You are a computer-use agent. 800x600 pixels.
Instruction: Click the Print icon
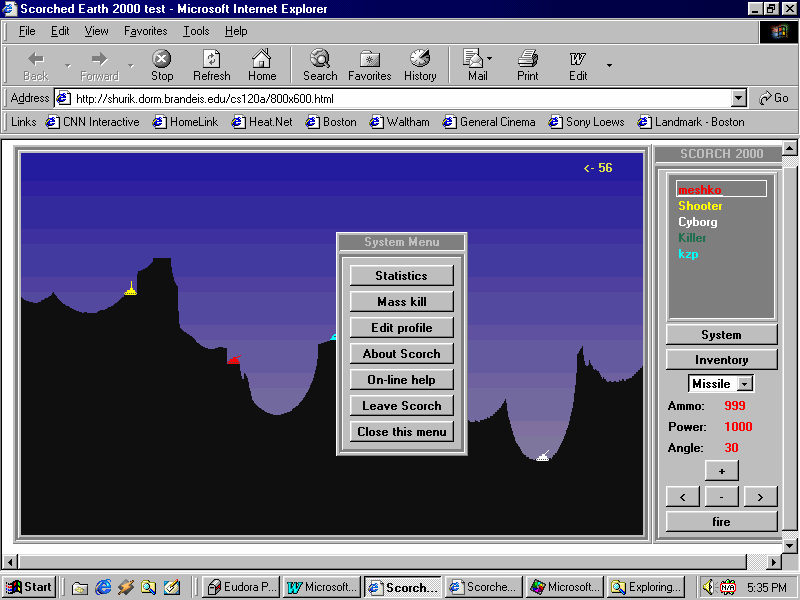click(528, 60)
